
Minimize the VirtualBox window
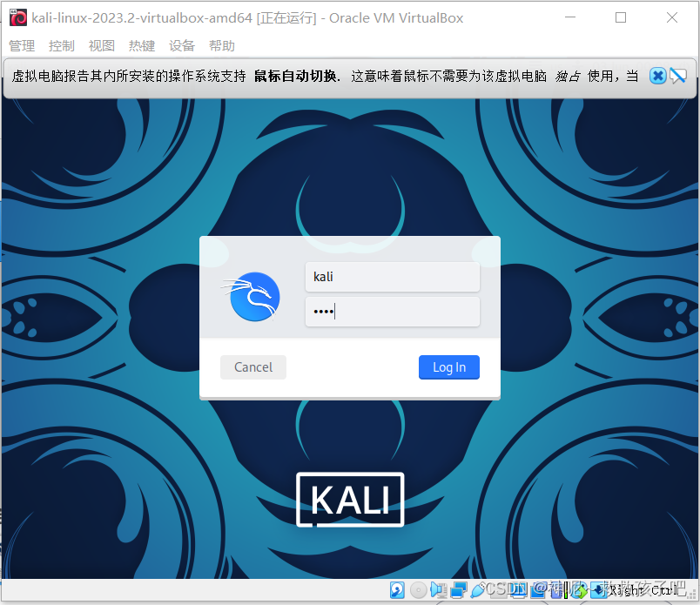pos(570,17)
